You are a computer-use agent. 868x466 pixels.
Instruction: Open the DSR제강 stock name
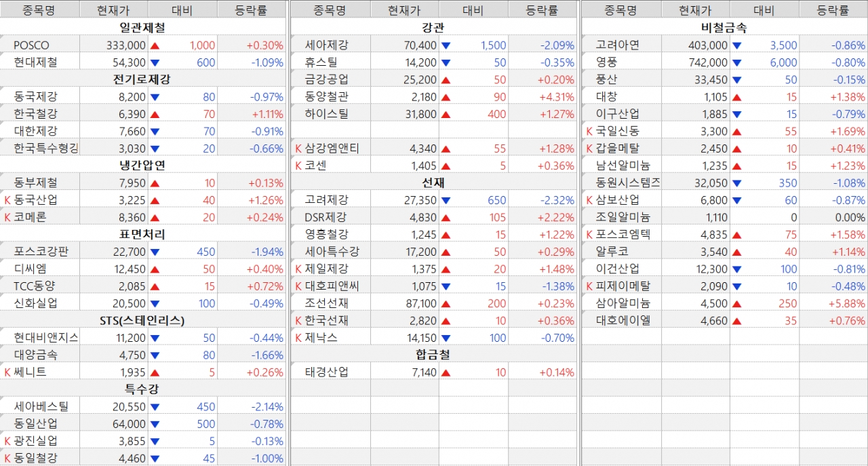point(325,217)
